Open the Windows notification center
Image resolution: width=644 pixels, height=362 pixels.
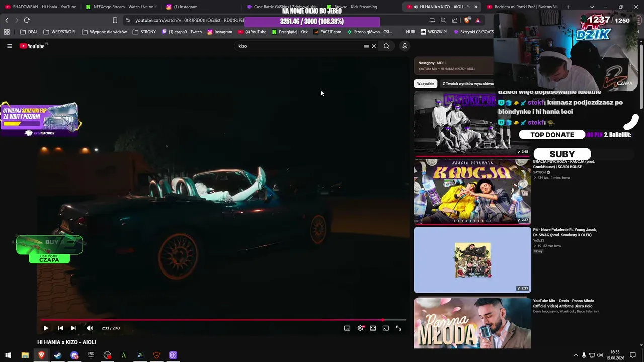tap(633, 355)
